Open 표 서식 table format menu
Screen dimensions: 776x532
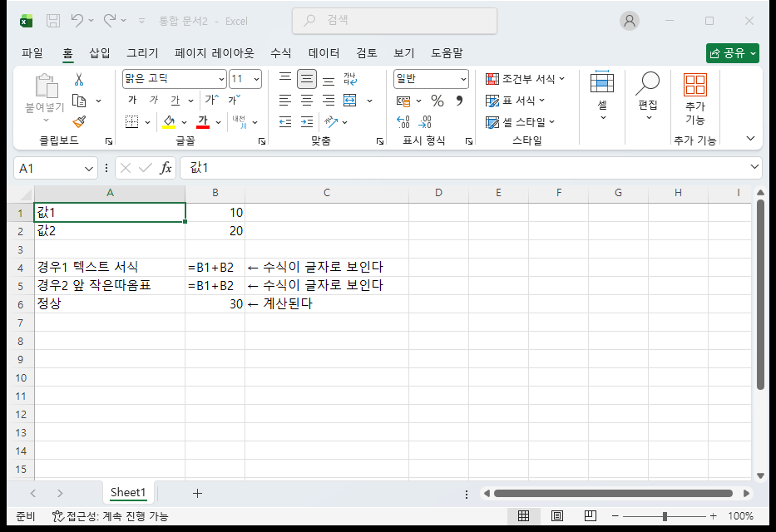515,101
